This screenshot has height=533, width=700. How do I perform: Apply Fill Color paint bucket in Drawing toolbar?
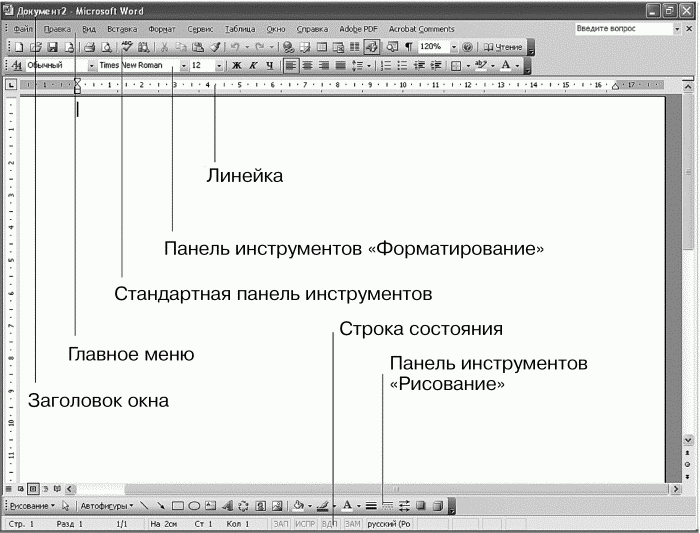tap(299, 506)
